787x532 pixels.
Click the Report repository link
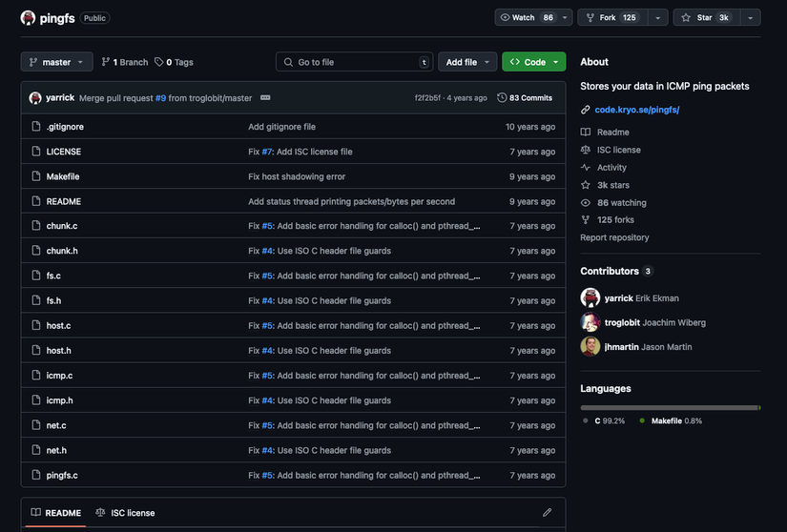point(614,237)
